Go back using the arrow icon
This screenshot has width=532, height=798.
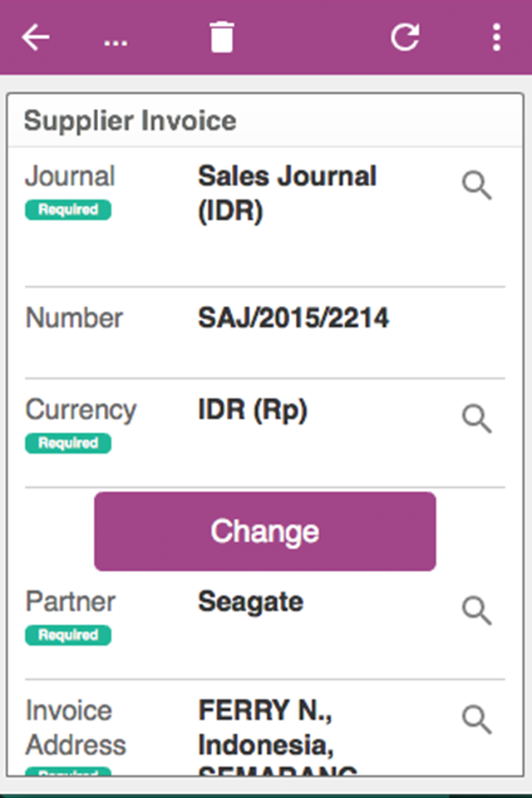(36, 37)
